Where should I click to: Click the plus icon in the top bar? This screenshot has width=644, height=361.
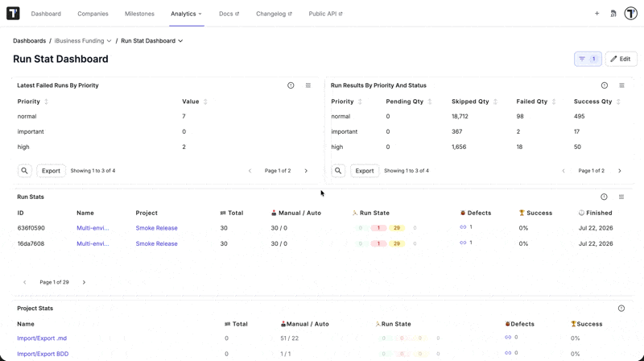(x=597, y=14)
